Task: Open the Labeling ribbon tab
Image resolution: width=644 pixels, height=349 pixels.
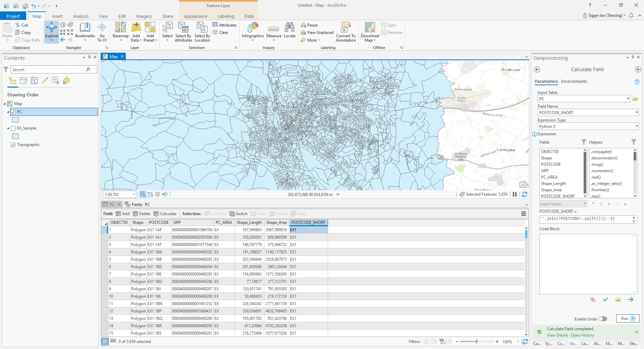Action: 225,16
